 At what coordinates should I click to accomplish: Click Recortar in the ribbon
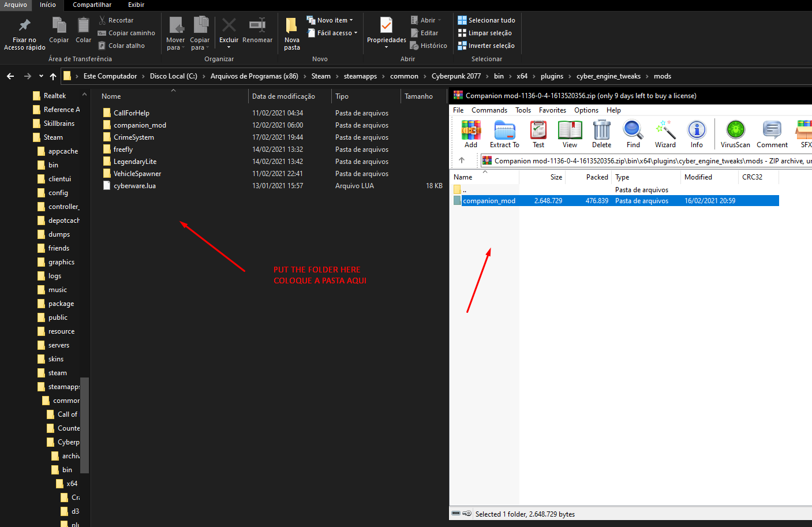(116, 20)
